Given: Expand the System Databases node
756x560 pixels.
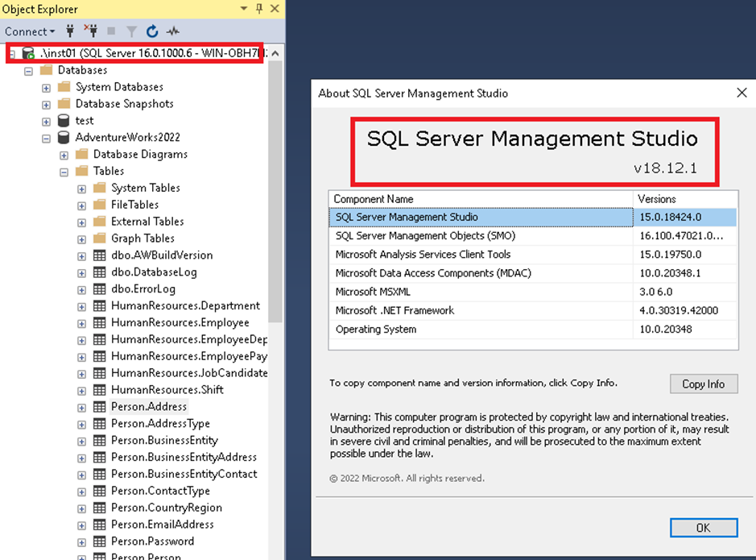Looking at the screenshot, I should 46,89.
